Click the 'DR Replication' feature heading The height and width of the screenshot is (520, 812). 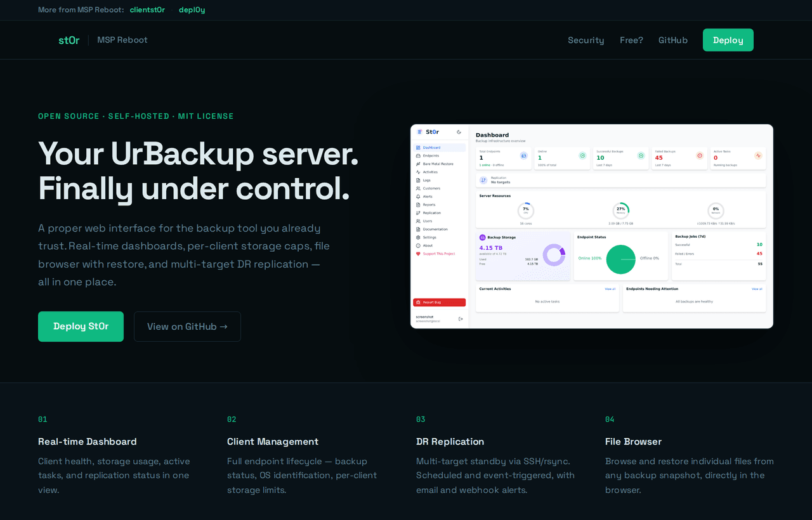[x=450, y=441]
